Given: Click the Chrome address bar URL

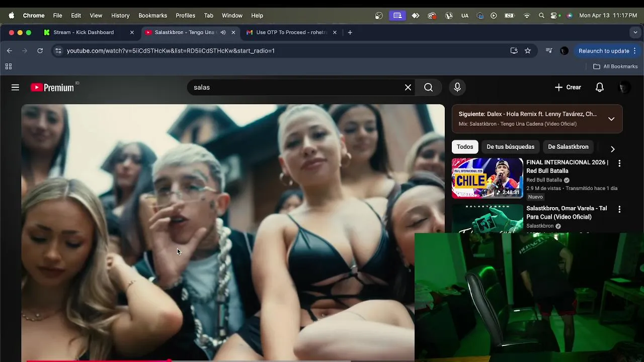Looking at the screenshot, I should point(171,51).
